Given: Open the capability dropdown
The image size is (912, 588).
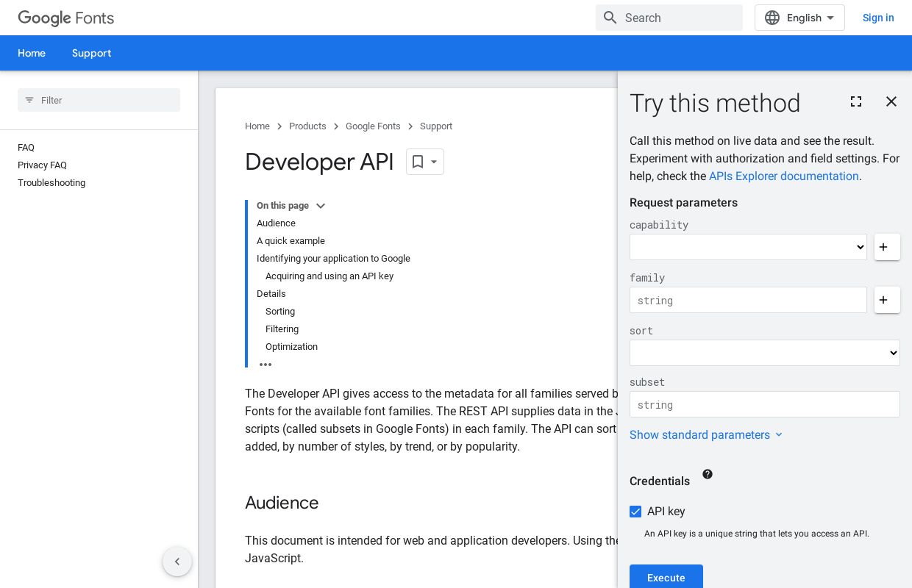Looking at the screenshot, I should pos(748,247).
